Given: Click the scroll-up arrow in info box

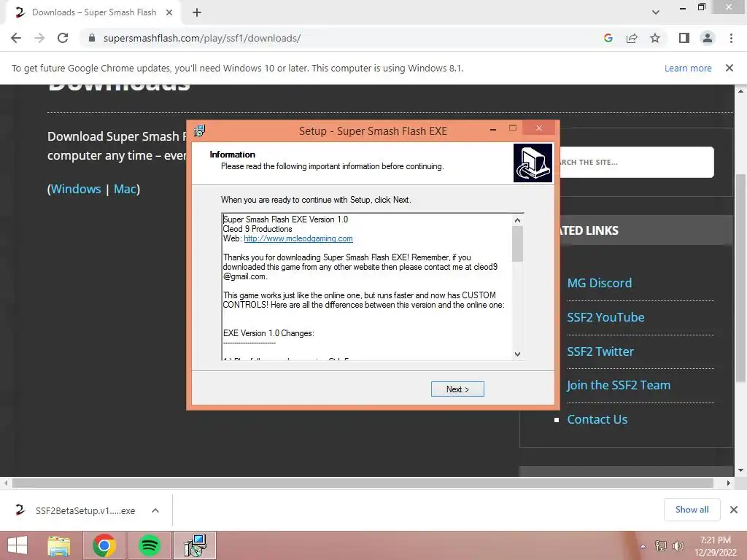Looking at the screenshot, I should (x=517, y=220).
